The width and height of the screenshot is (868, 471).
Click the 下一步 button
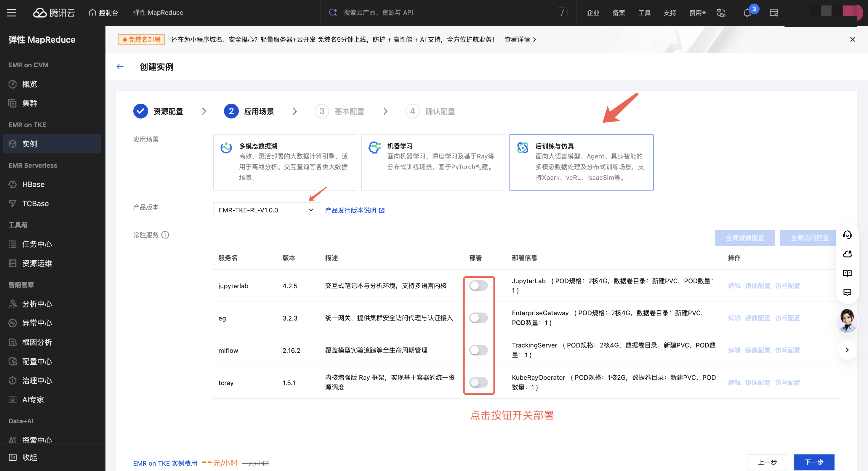[x=814, y=462]
